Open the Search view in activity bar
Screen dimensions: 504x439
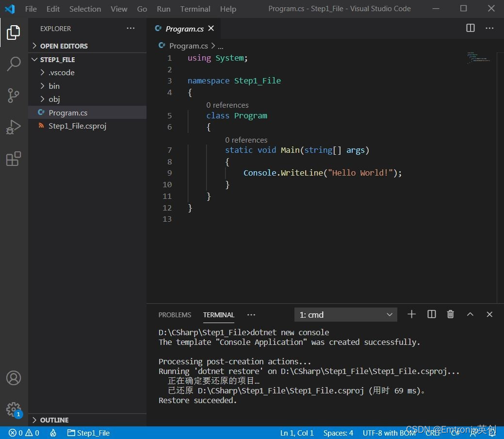[14, 64]
